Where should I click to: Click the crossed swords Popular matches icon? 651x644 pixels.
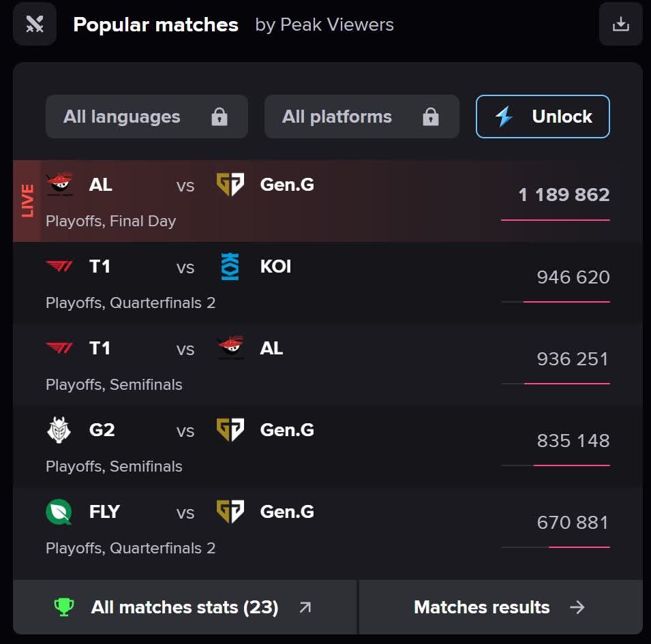pos(35,25)
